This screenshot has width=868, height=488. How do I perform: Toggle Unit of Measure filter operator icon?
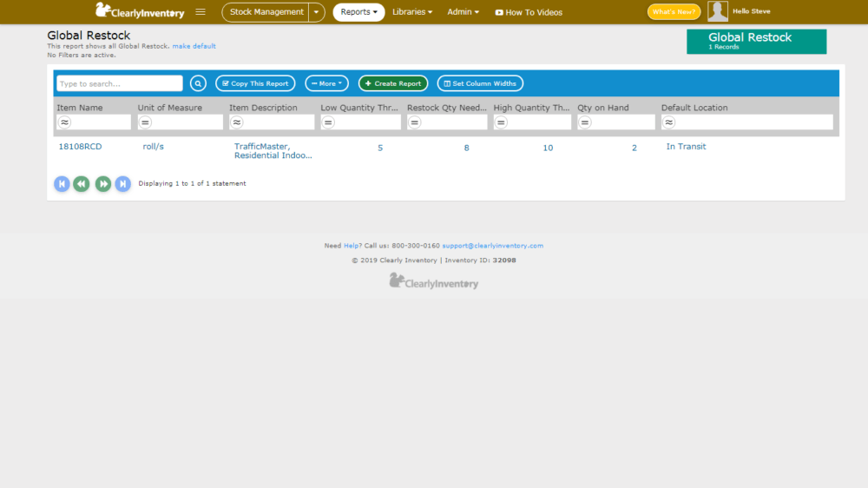click(145, 122)
